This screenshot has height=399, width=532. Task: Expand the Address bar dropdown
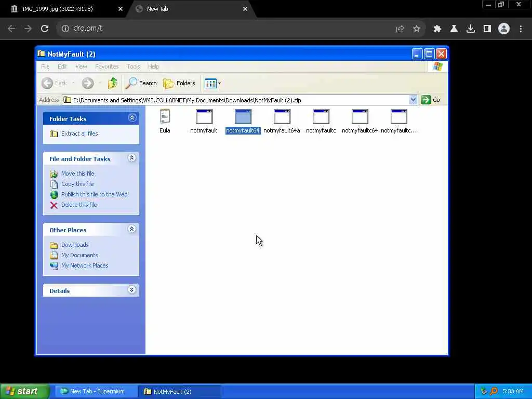[413, 100]
